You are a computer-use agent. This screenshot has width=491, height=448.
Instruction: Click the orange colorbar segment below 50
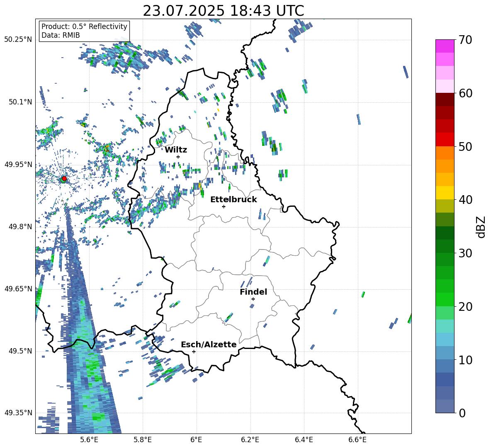pos(445,153)
